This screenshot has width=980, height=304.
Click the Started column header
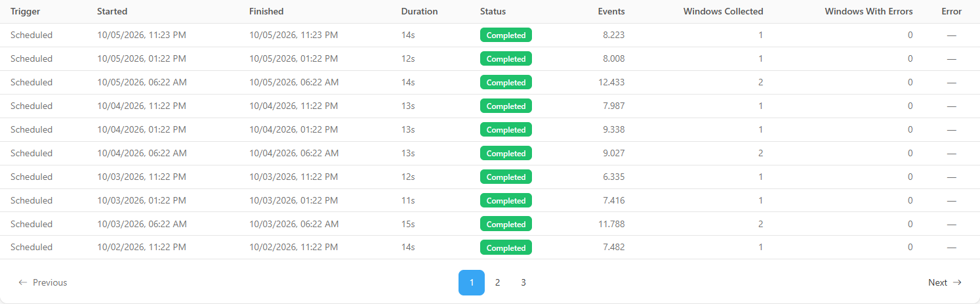[112, 11]
